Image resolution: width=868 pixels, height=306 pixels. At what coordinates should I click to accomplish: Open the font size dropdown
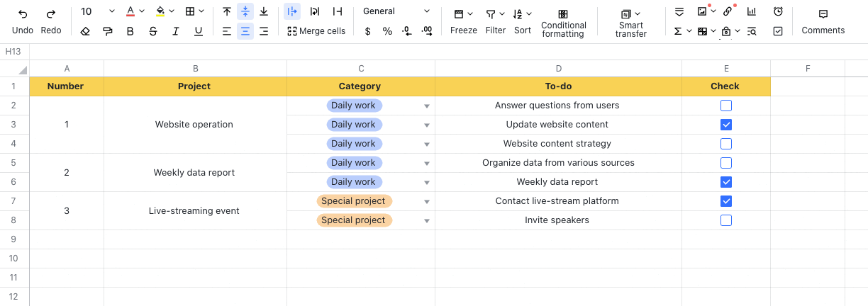click(111, 11)
